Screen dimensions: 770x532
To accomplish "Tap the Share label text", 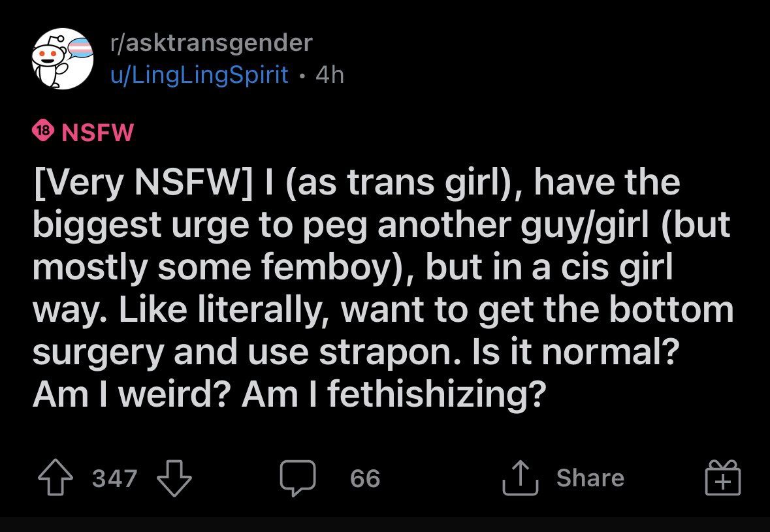I will 590,478.
